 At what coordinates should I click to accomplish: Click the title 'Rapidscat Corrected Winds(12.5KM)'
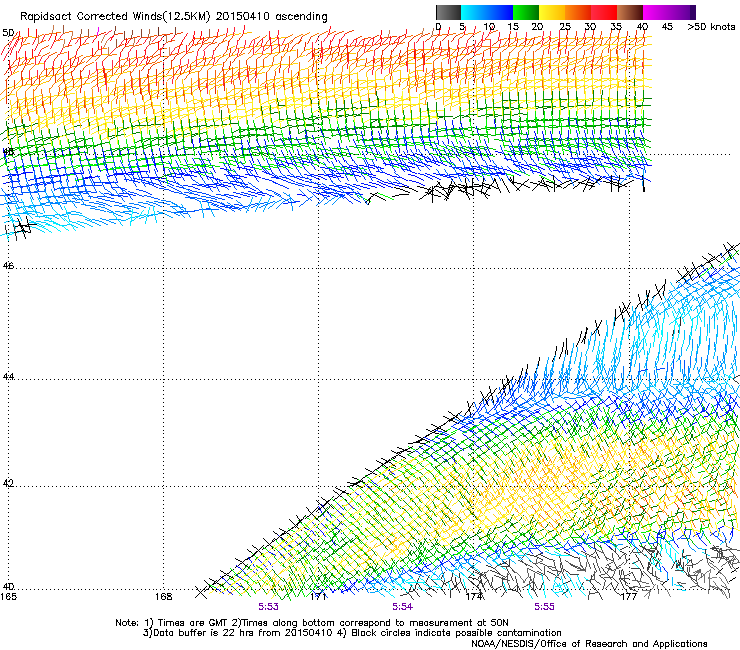point(115,17)
